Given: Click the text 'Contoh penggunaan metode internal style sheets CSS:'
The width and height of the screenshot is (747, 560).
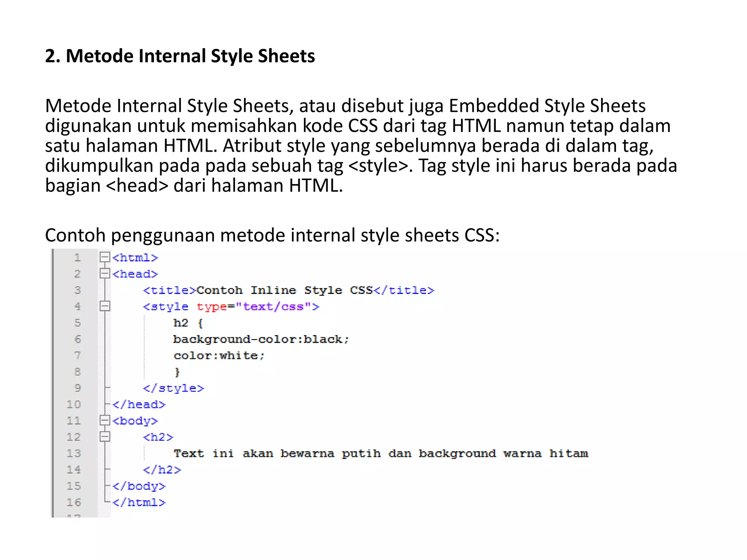Looking at the screenshot, I should [x=272, y=235].
